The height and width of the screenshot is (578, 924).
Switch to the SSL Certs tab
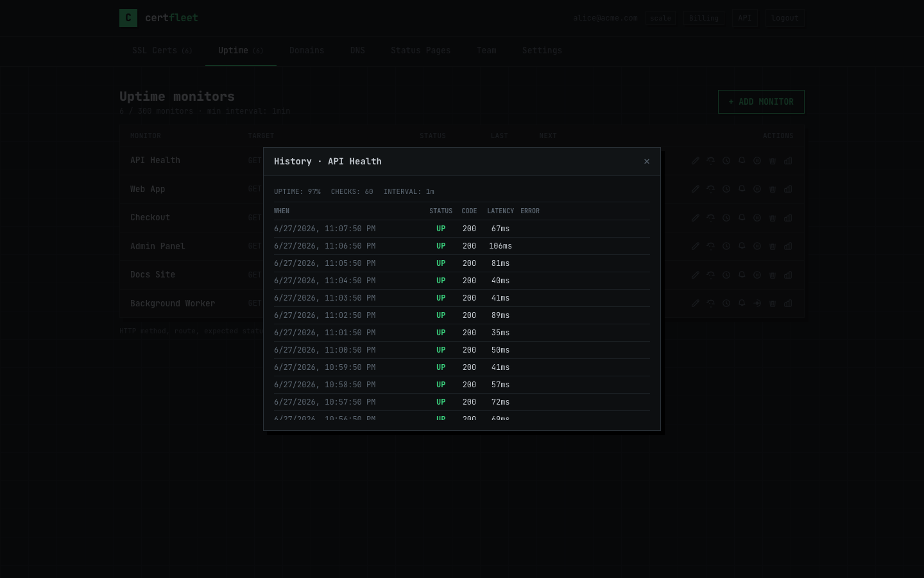162,51
